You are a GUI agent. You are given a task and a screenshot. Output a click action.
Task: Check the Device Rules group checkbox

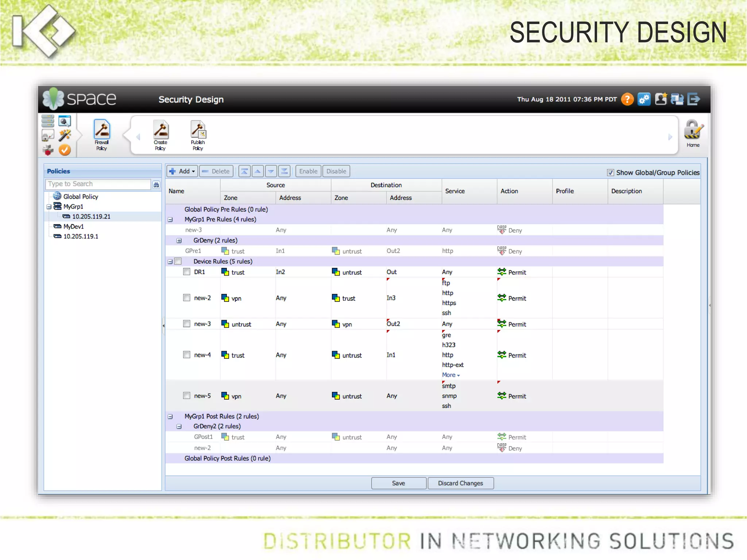click(x=178, y=261)
